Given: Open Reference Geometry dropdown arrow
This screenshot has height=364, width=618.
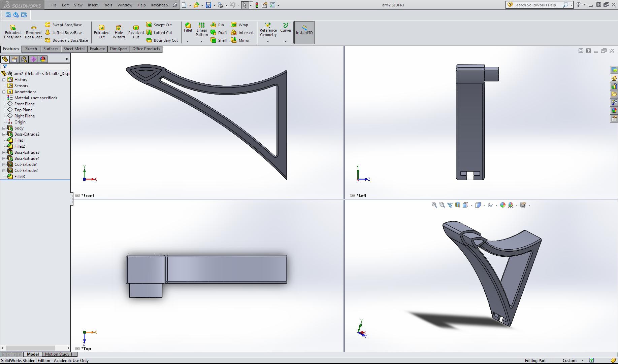Looking at the screenshot, I should coord(268,41).
